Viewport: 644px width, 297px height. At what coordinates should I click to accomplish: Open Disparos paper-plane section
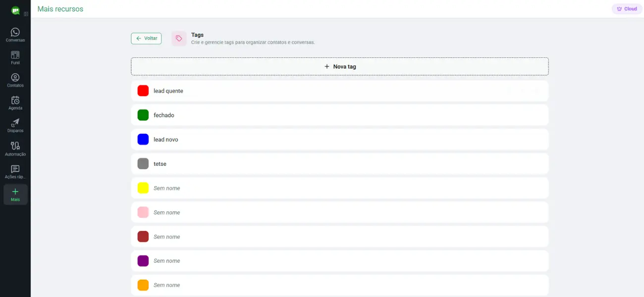[x=15, y=126]
